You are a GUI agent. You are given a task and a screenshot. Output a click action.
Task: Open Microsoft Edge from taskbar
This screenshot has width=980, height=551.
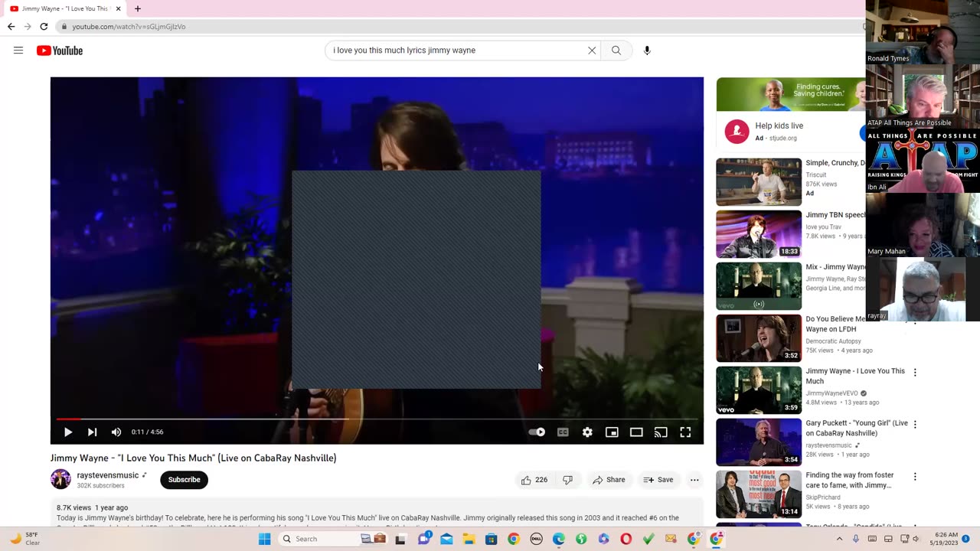pos(559,539)
